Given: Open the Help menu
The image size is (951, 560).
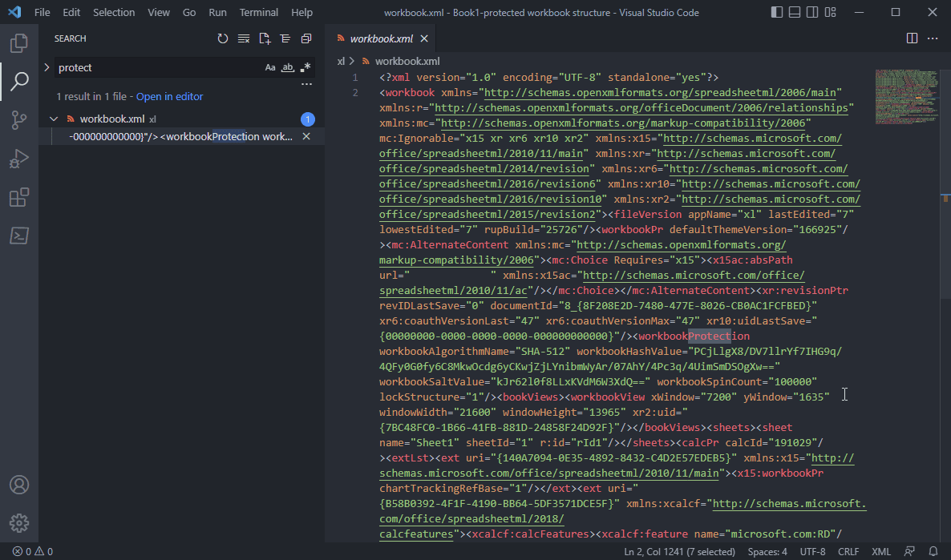Looking at the screenshot, I should [302, 12].
